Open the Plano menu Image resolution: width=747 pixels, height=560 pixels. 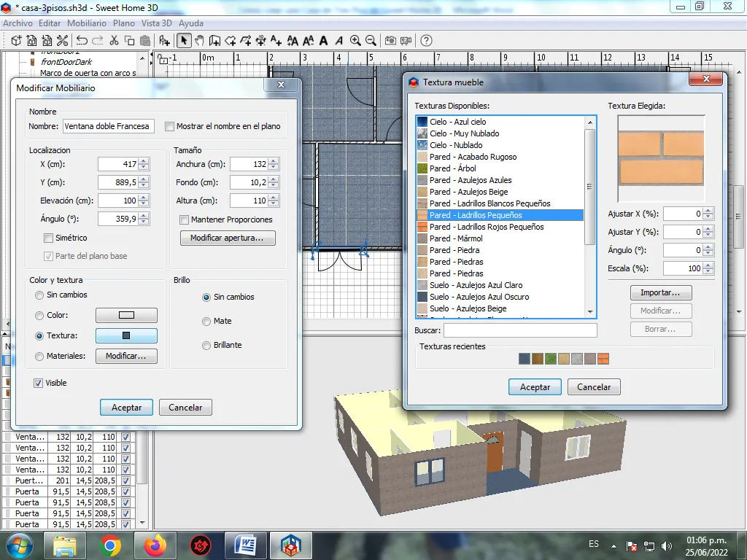pyautogui.click(x=124, y=23)
